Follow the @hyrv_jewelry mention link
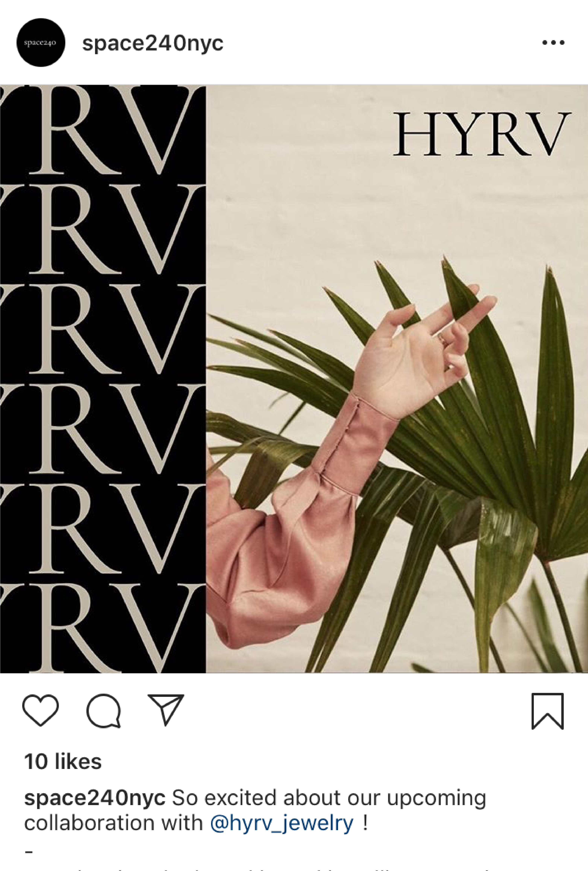This screenshot has width=588, height=871. point(282,824)
